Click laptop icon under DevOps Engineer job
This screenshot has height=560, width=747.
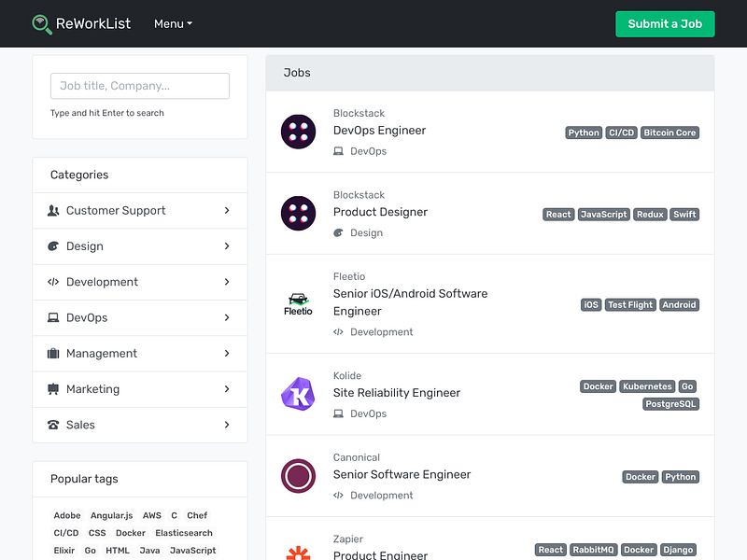(338, 151)
